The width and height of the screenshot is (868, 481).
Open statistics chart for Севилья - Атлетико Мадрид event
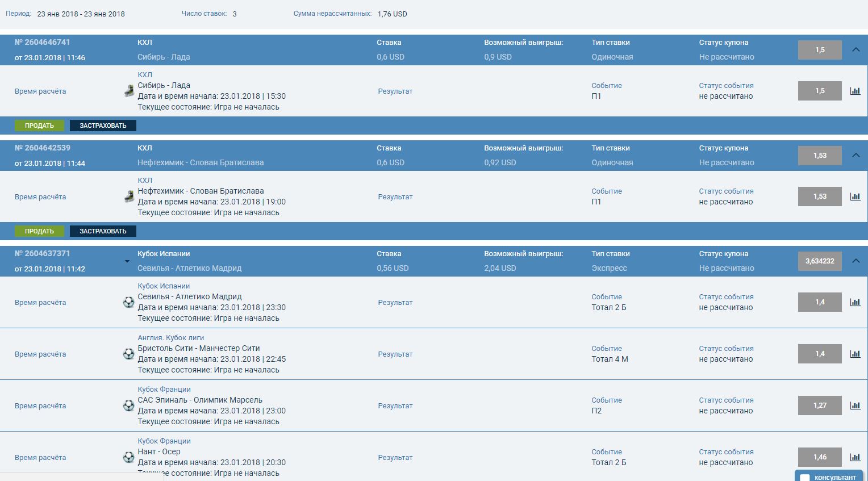click(855, 302)
